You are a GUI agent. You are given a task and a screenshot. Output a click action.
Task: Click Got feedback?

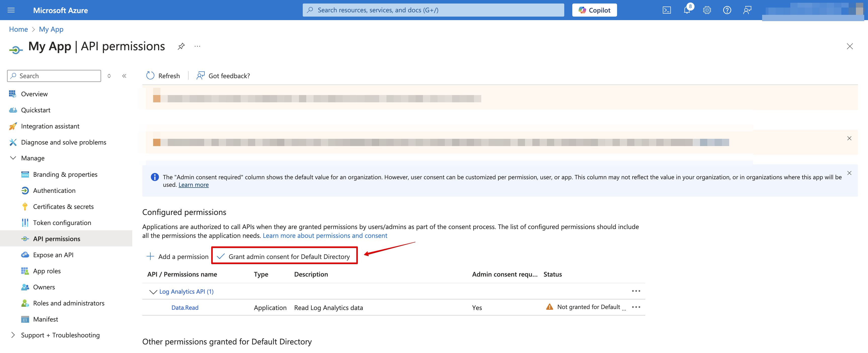(223, 76)
